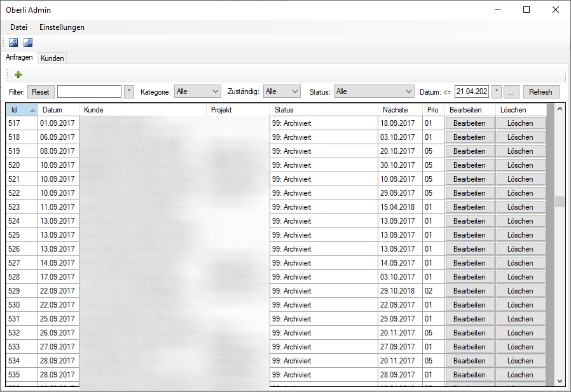Viewport: 571px width, 392px height.
Task: Sort table by Projekt column header
Action: (238, 110)
